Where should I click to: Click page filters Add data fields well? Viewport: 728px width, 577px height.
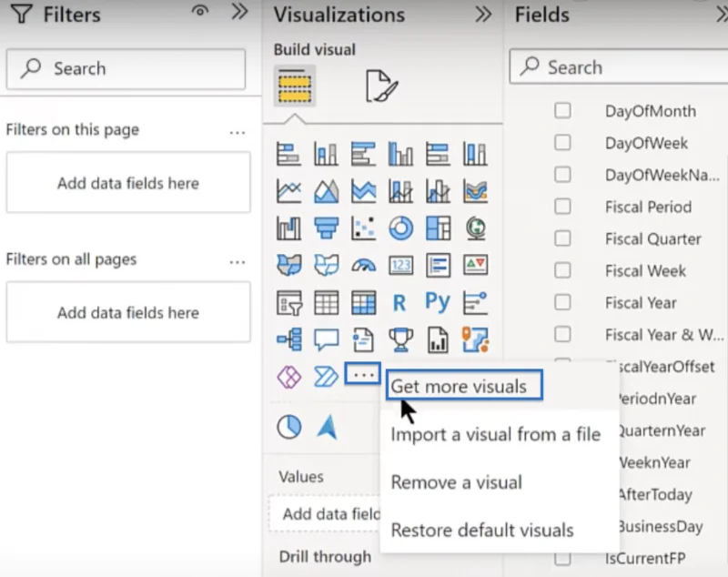point(128,183)
